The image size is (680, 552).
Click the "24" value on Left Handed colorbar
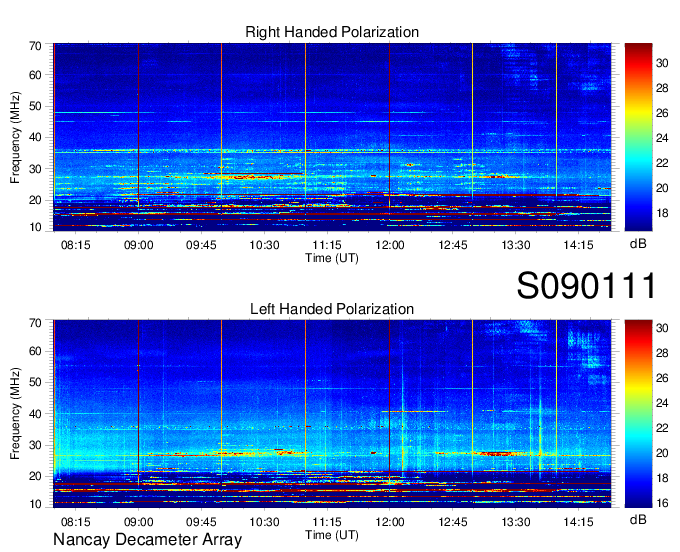pos(662,403)
